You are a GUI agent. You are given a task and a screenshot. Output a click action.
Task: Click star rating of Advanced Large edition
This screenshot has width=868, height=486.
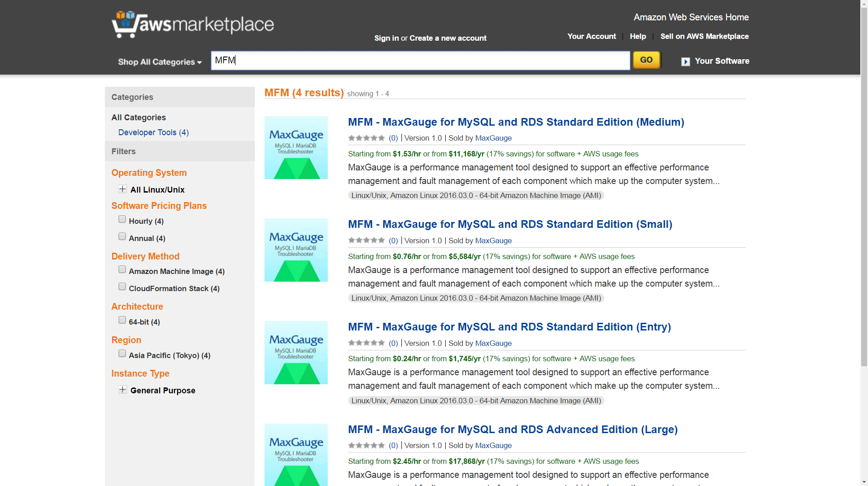[366, 445]
